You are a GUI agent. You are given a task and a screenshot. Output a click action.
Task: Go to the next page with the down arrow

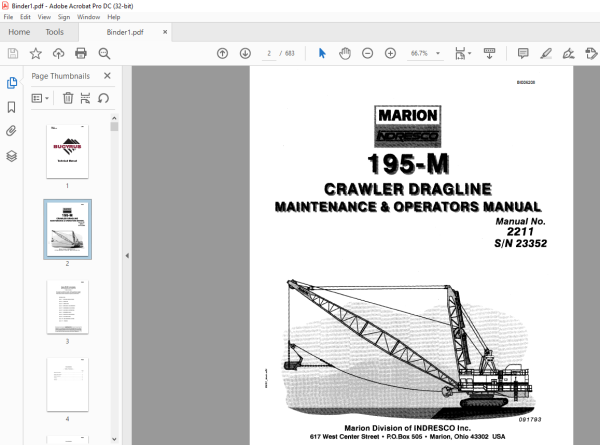[x=245, y=53]
